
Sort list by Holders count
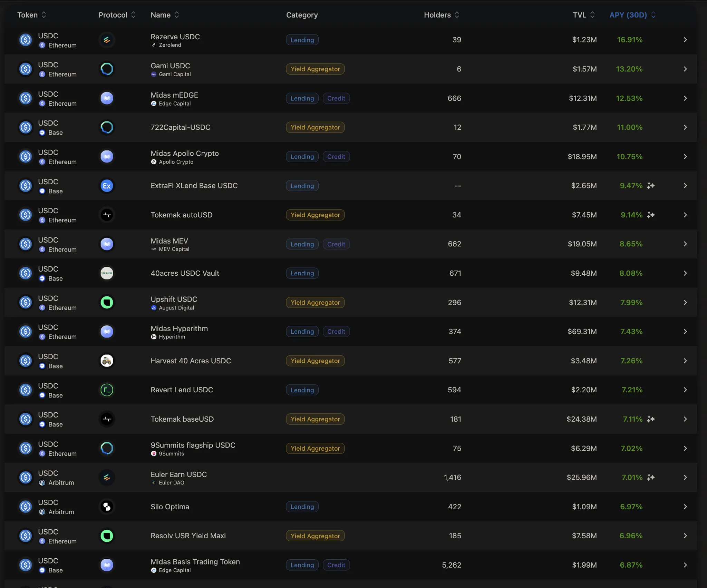click(x=441, y=15)
